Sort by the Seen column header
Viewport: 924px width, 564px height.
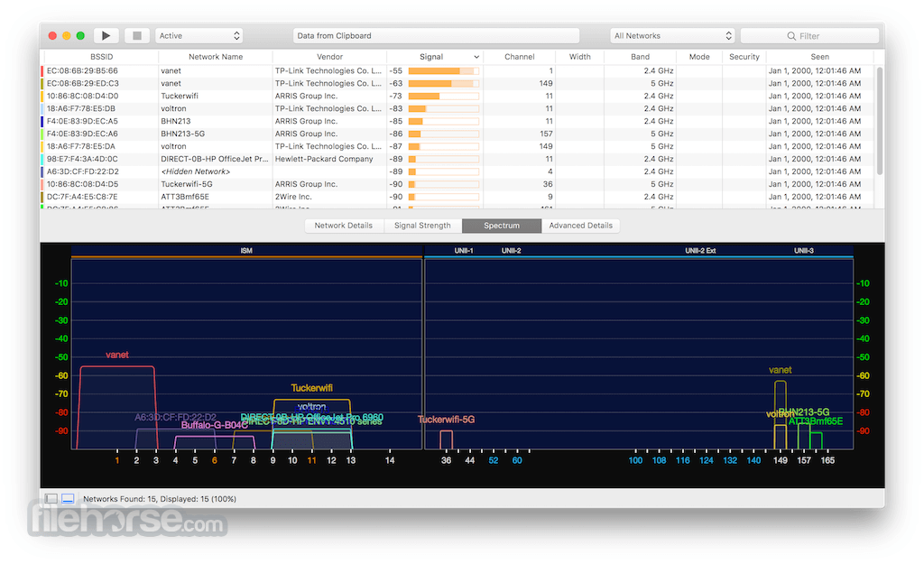click(819, 57)
